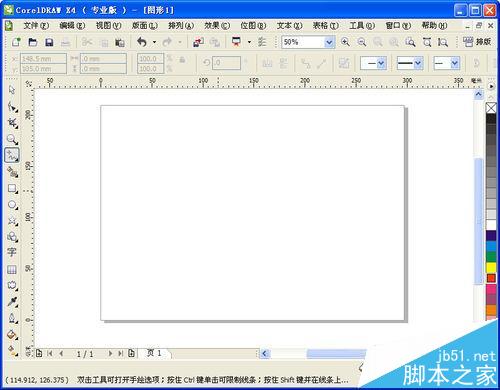Expand the undo history dropdown arrow
Screen dimensions: 500x390
[154, 42]
